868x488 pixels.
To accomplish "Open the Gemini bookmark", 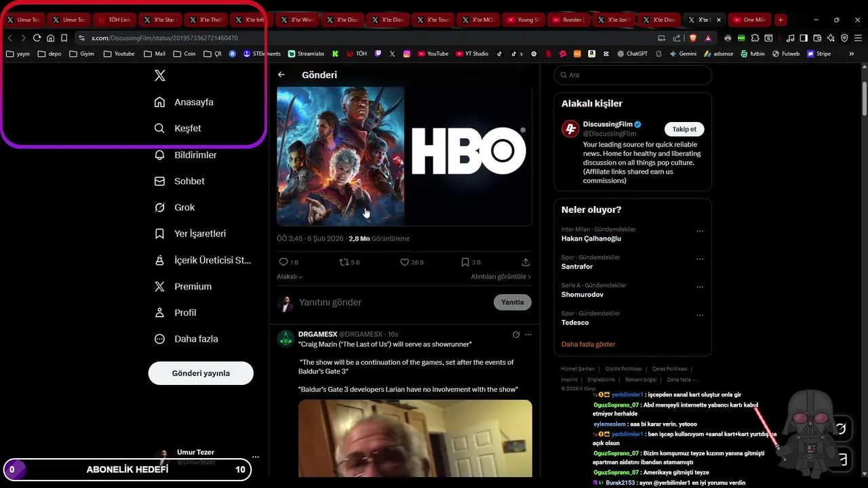I will 684,54.
